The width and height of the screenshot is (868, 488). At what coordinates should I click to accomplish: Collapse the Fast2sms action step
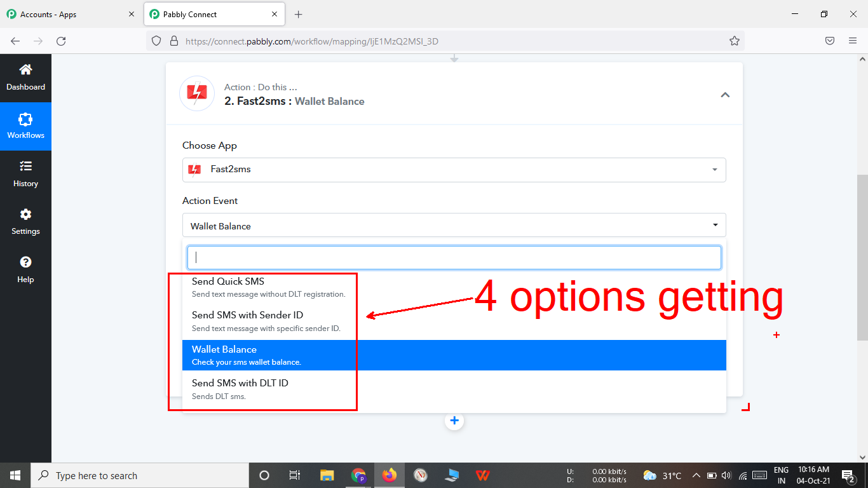tap(725, 95)
